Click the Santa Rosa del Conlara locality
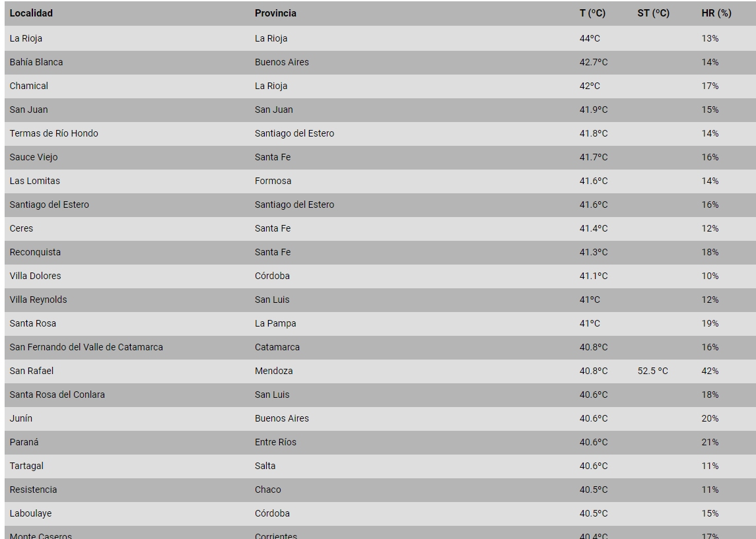The width and height of the screenshot is (756, 539). [x=57, y=395]
